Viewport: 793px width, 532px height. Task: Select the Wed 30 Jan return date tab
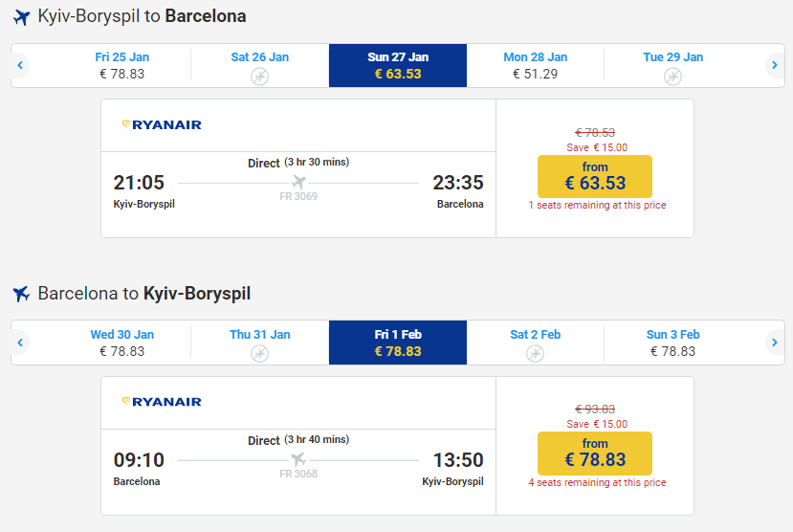(x=121, y=343)
